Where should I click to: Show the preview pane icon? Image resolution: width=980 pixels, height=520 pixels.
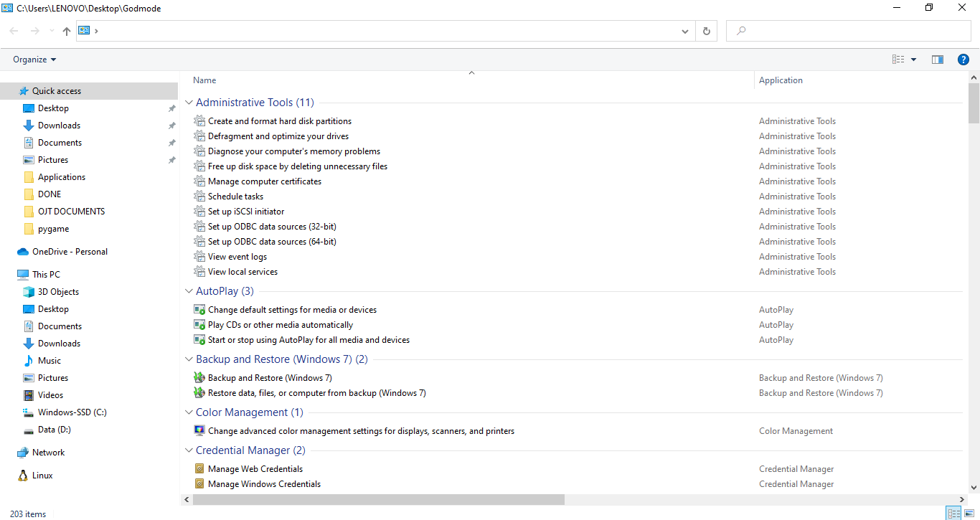[x=937, y=60]
